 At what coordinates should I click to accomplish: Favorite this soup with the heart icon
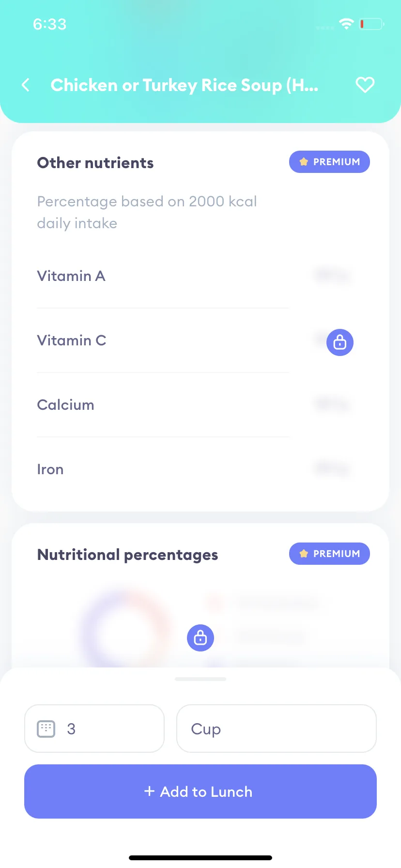[365, 85]
